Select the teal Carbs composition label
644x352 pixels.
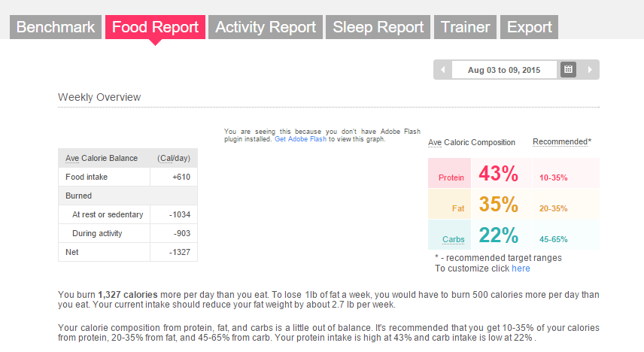pyautogui.click(x=453, y=239)
